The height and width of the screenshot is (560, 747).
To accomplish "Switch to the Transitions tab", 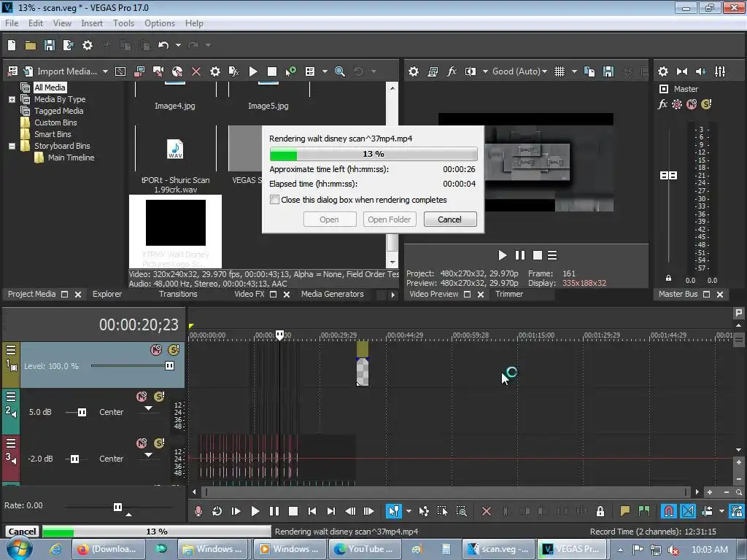I will pyautogui.click(x=178, y=295).
